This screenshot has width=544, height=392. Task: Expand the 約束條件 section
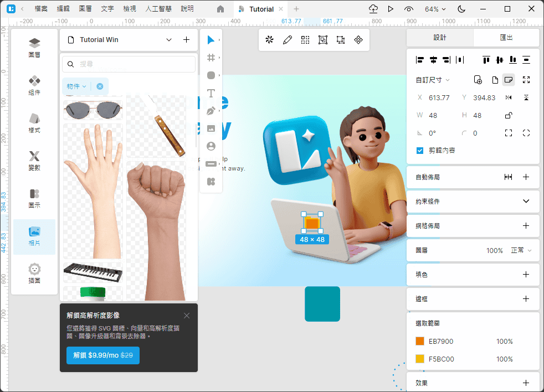(x=526, y=202)
